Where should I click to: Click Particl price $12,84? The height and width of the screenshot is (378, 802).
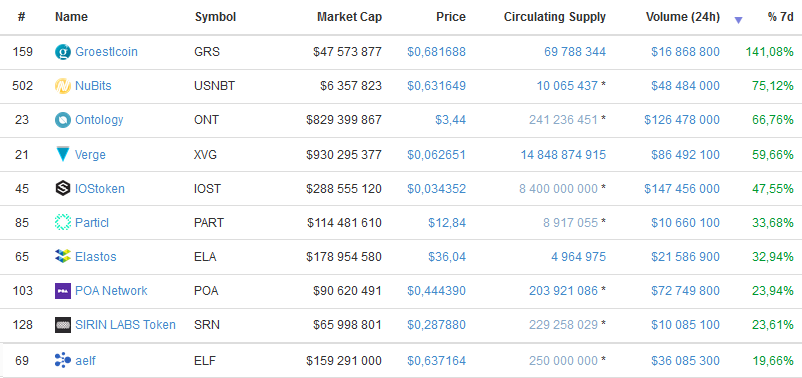[x=447, y=223]
